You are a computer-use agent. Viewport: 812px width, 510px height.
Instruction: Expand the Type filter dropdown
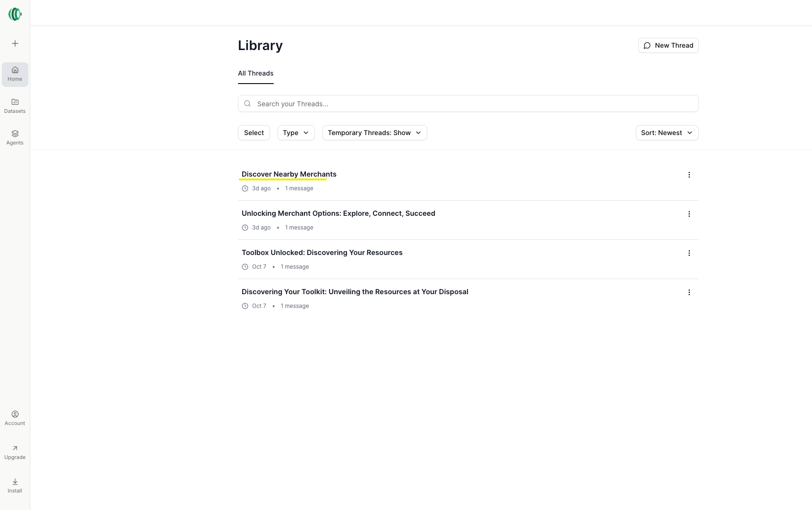(296, 133)
